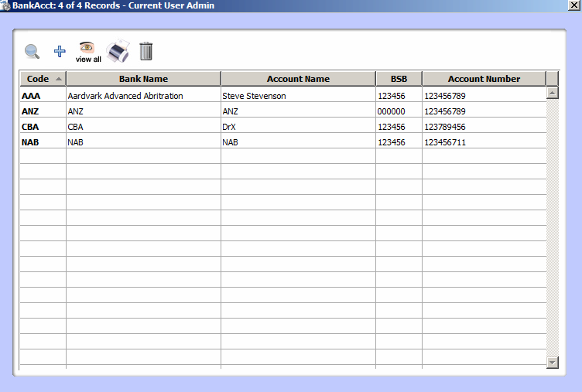The width and height of the screenshot is (582, 392).
Task: Click account number 123456789 in ANZ row
Action: click(484, 111)
